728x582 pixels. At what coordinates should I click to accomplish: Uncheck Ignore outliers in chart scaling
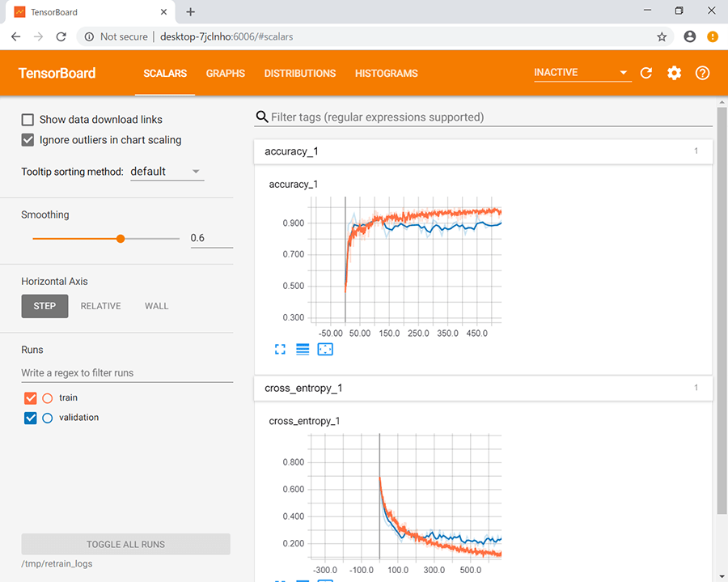click(28, 140)
